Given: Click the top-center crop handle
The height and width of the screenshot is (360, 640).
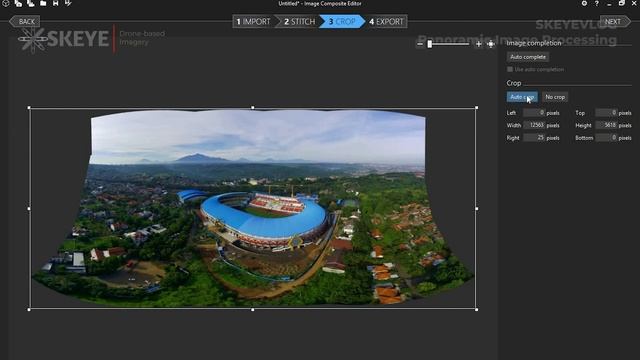Looking at the screenshot, I should (x=253, y=108).
